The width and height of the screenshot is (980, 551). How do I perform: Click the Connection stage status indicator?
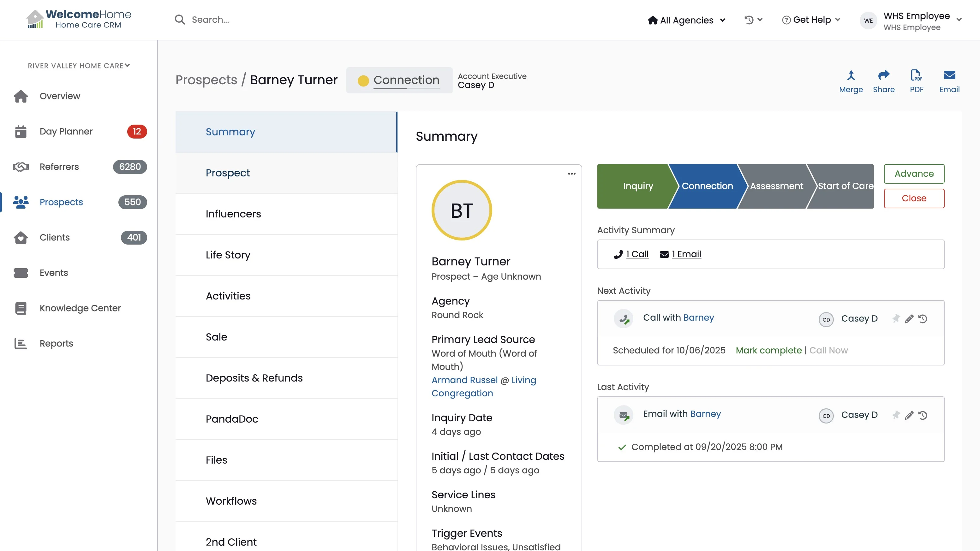tap(399, 80)
